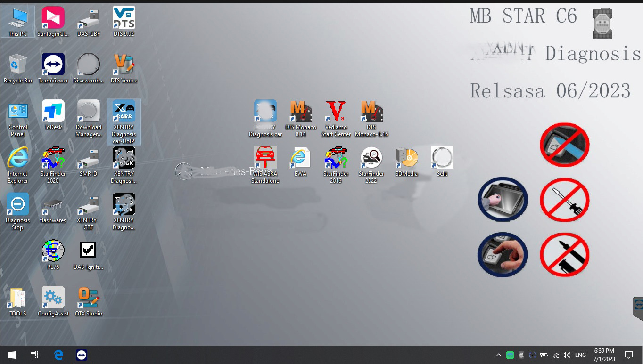643x364 pixels.
Task: Launch ConfigAssist gear icon
Action: 53,301
